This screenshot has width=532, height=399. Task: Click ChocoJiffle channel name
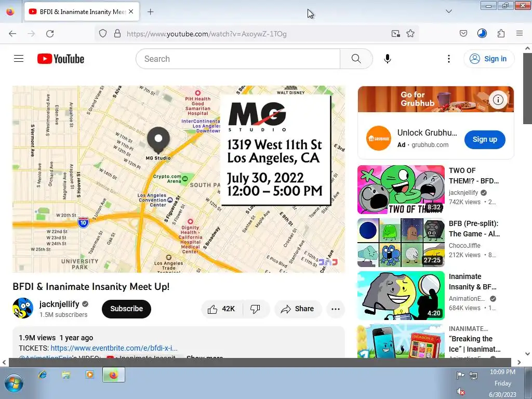click(464, 245)
